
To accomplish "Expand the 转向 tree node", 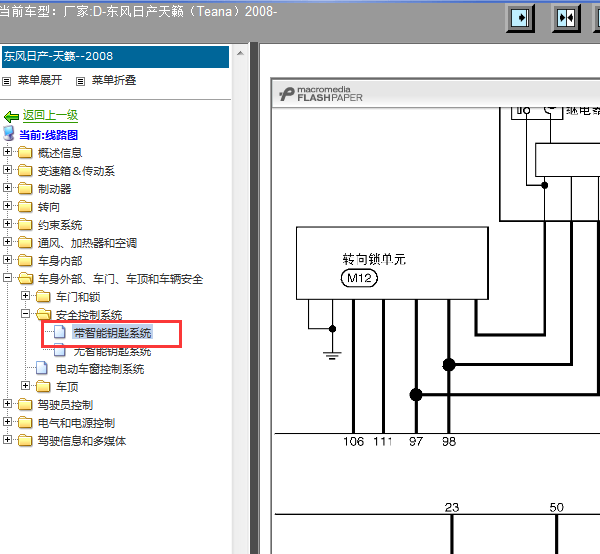I will point(7,205).
